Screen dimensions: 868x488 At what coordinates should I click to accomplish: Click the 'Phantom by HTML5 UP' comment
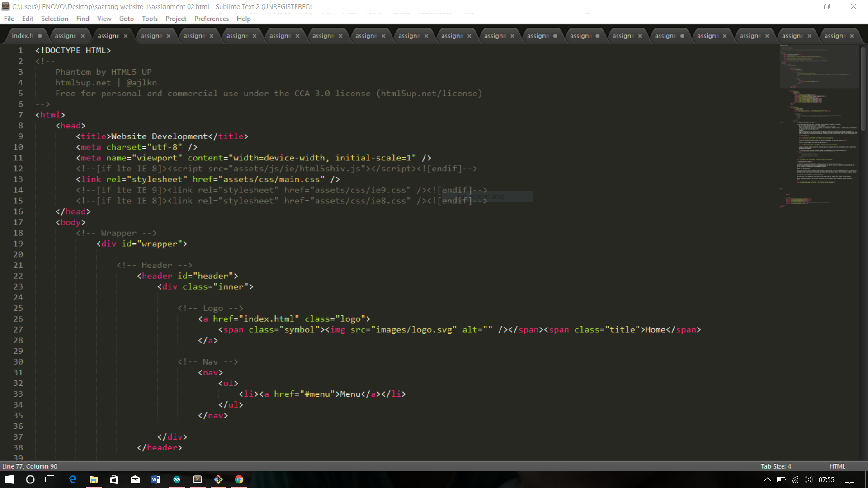click(104, 72)
